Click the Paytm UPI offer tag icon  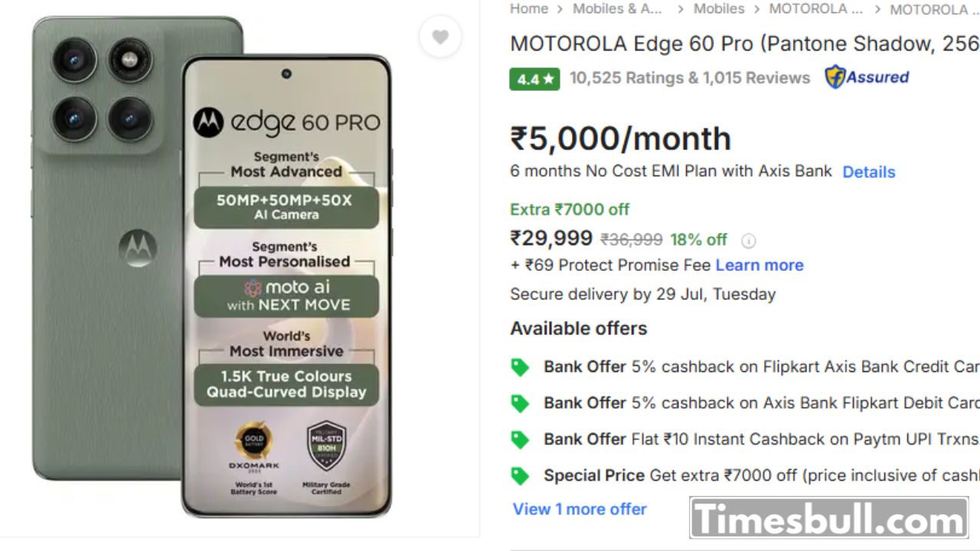coord(520,439)
